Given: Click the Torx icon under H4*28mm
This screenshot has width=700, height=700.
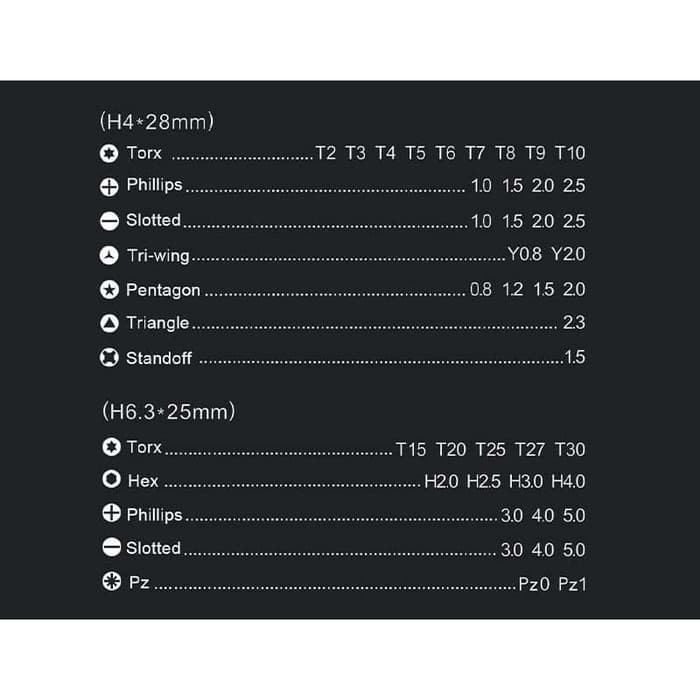Looking at the screenshot, I should pyautogui.click(x=109, y=154).
